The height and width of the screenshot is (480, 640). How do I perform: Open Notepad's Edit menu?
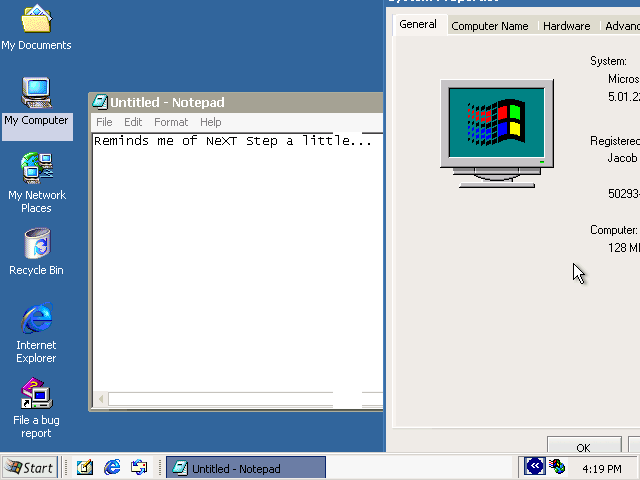[x=133, y=122]
